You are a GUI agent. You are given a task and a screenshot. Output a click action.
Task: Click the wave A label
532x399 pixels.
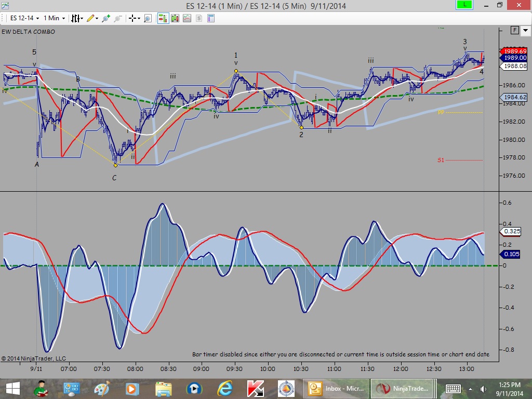(x=37, y=165)
